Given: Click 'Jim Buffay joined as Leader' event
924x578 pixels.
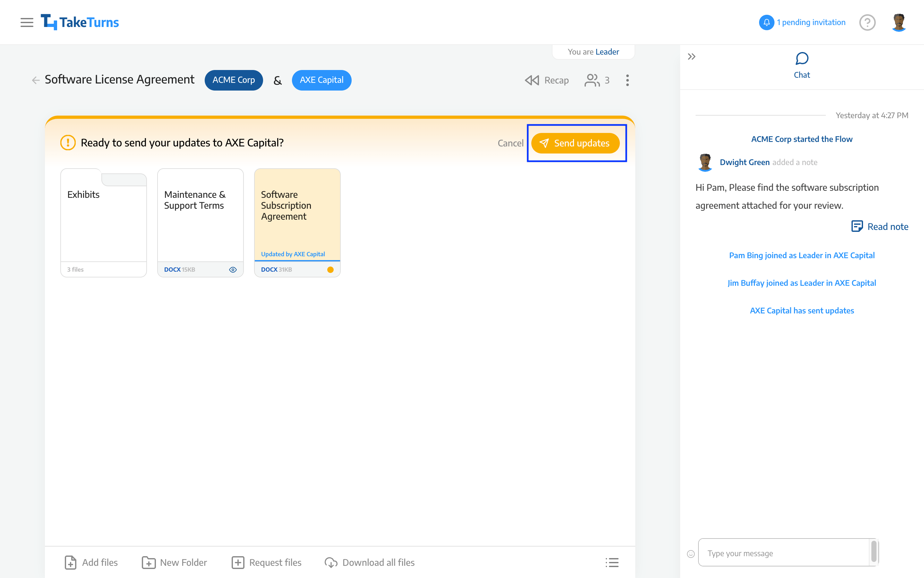Looking at the screenshot, I should pyautogui.click(x=802, y=283).
